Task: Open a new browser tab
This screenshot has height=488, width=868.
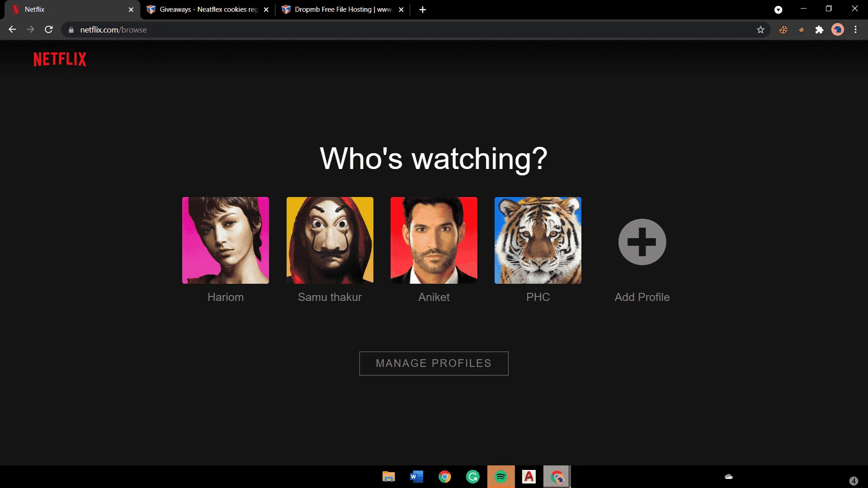Action: (x=423, y=9)
